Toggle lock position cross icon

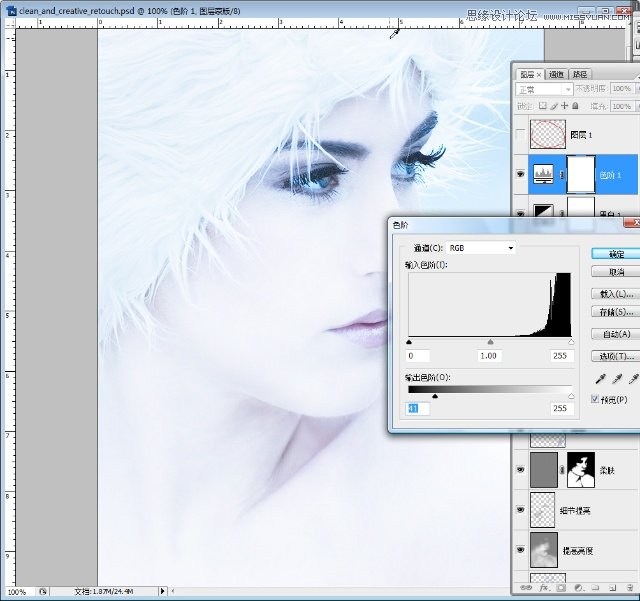(564, 106)
